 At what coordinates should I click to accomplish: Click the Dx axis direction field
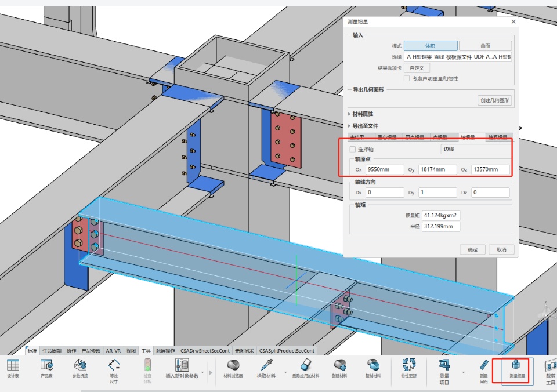tap(384, 193)
